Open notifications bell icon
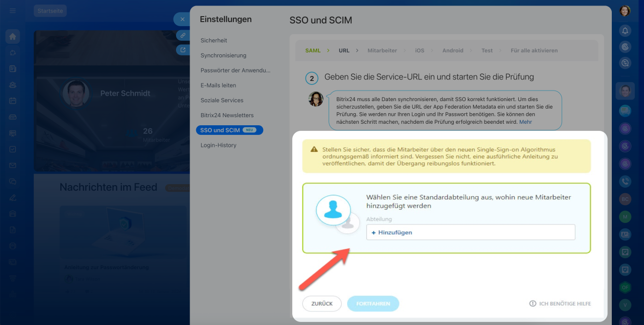 point(625,31)
